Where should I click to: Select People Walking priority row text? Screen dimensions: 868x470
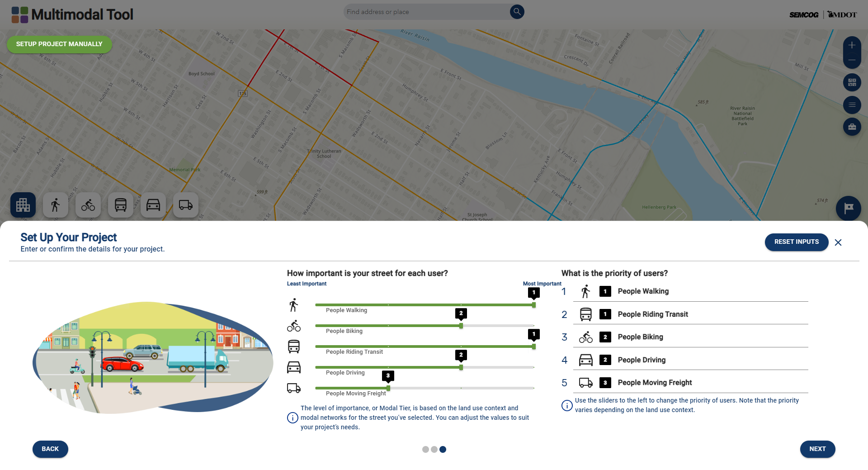coord(643,291)
